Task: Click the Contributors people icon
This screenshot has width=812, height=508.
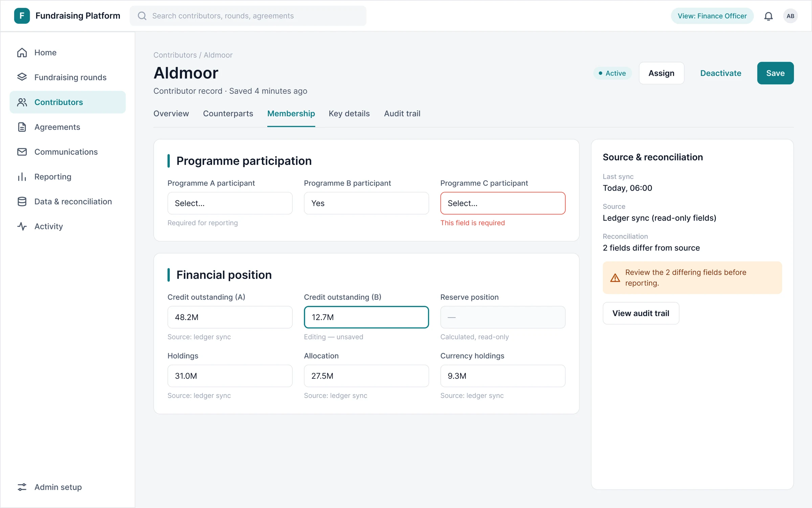Action: (x=22, y=102)
